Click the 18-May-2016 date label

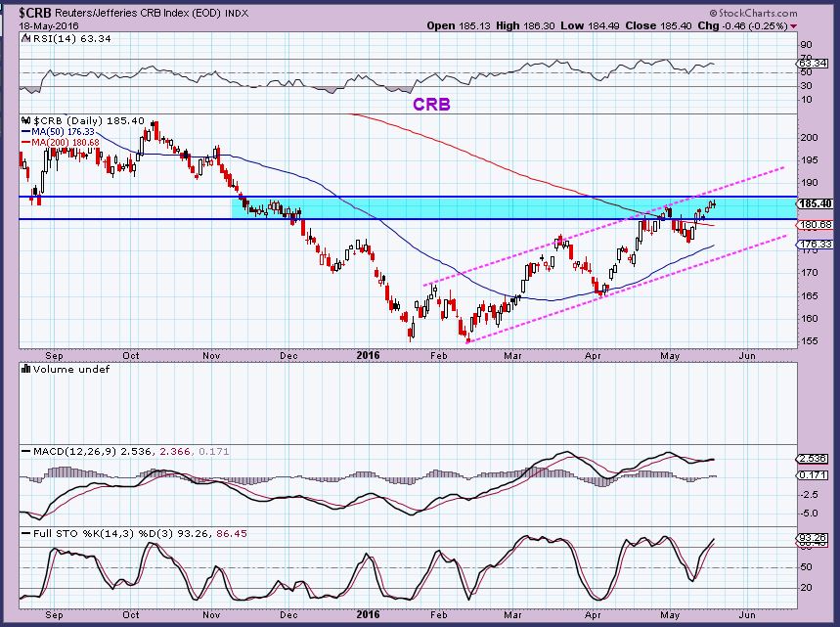[x=48, y=26]
